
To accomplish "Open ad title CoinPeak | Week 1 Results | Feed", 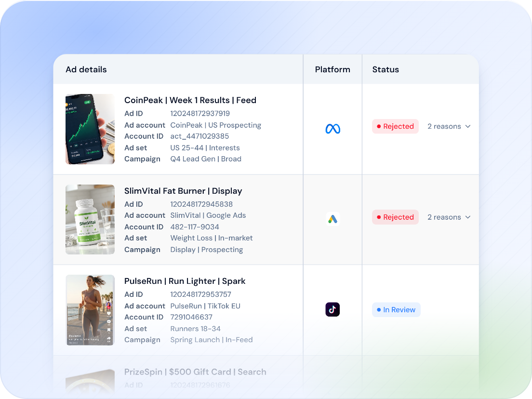I will (x=190, y=100).
